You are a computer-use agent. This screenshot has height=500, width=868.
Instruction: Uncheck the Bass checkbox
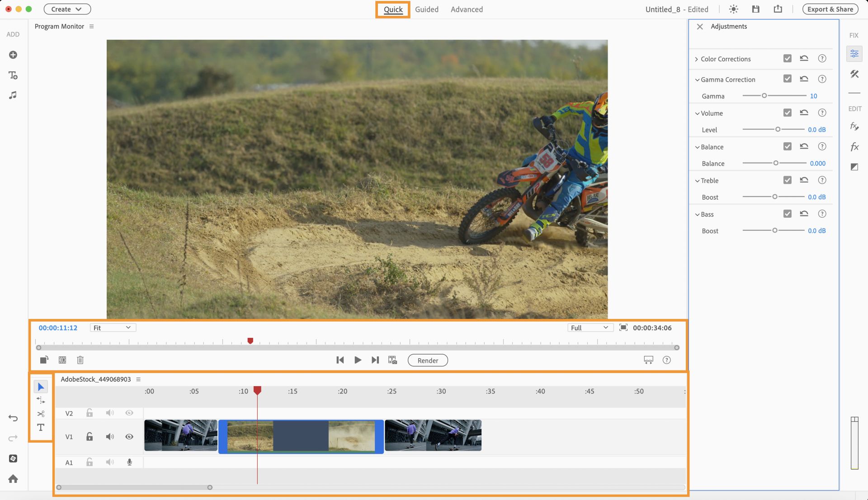point(787,214)
